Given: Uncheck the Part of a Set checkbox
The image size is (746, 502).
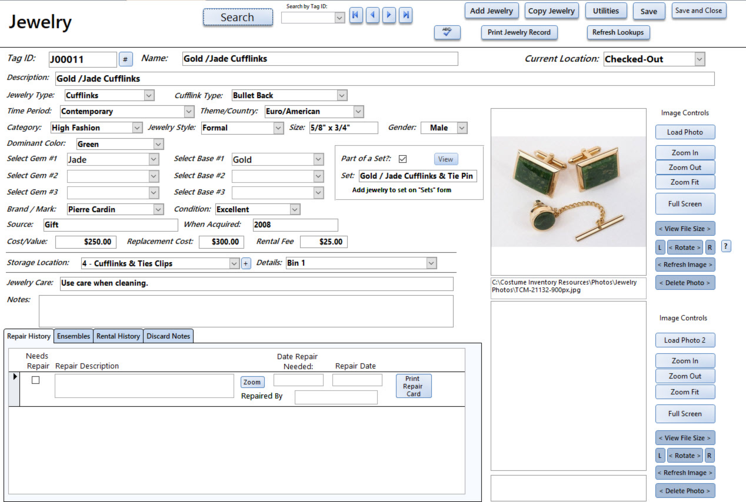Looking at the screenshot, I should pos(402,159).
